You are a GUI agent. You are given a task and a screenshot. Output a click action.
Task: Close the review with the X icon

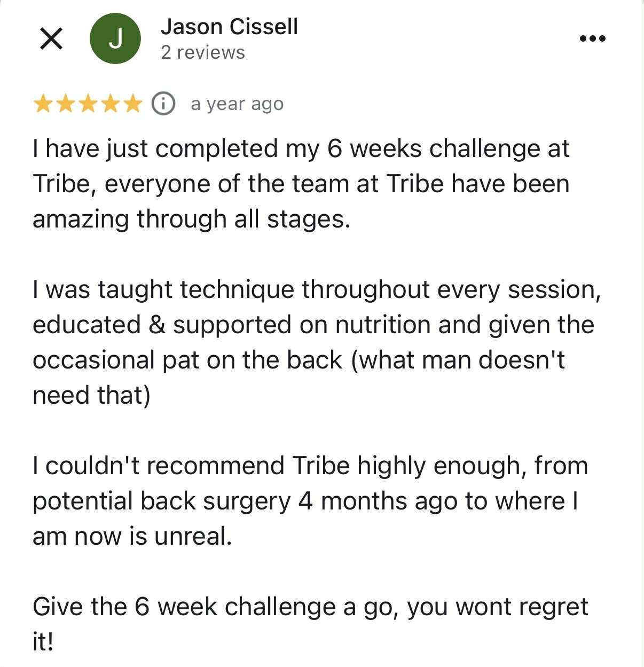[x=51, y=38]
